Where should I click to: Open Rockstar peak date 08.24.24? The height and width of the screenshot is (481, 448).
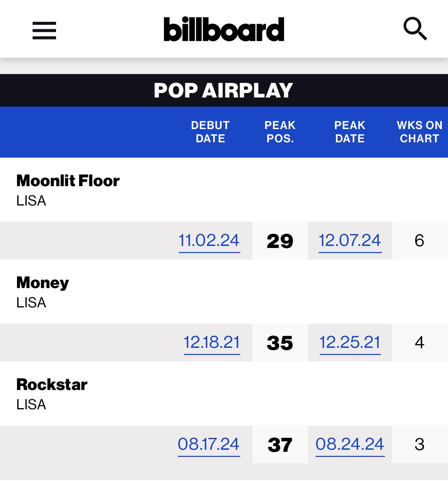tap(350, 445)
